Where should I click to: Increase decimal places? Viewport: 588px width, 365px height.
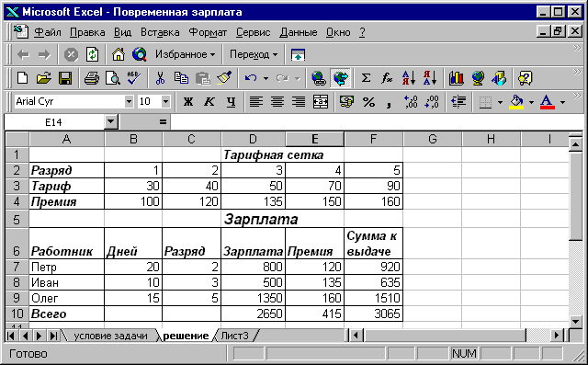tap(411, 102)
